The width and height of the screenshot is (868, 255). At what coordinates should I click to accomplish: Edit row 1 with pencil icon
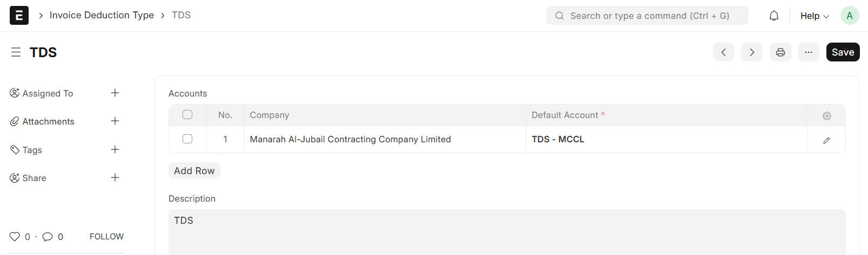826,140
